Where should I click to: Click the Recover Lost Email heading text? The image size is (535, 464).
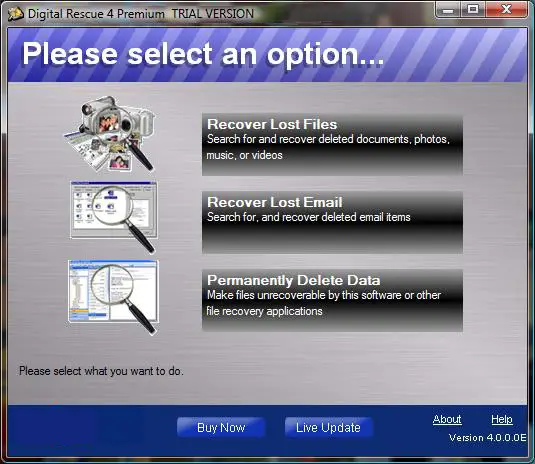coord(275,202)
